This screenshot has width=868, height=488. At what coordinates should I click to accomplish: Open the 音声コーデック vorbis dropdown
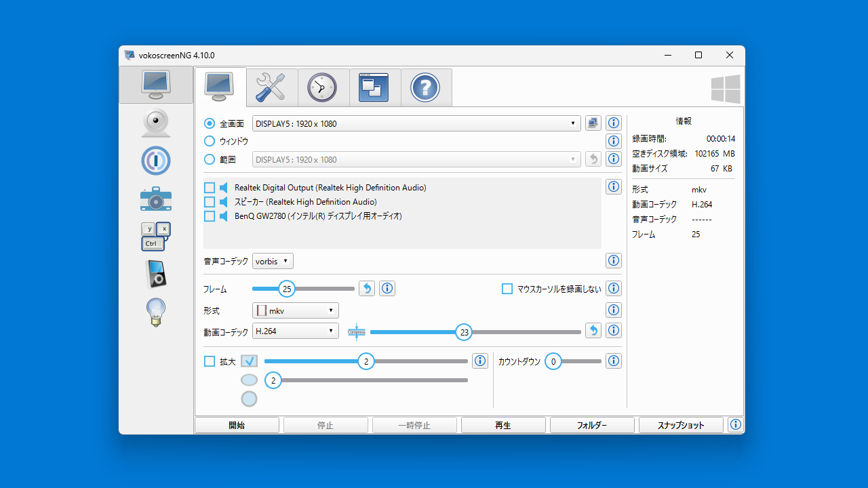click(273, 261)
